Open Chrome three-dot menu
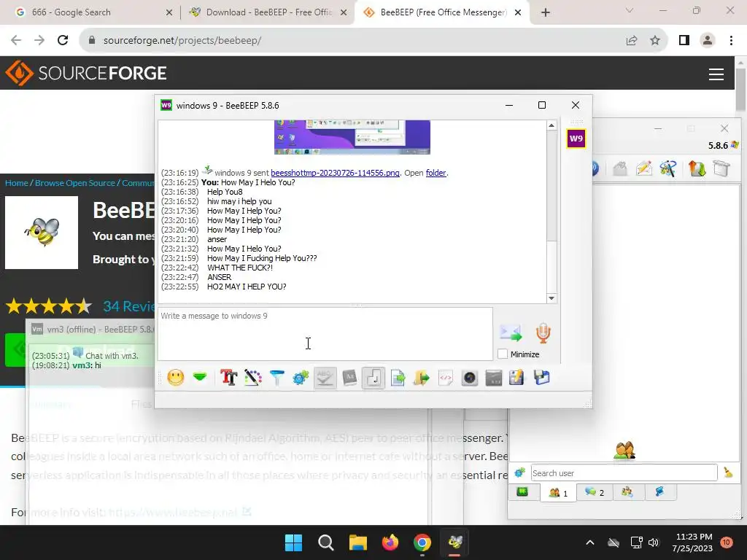Screen dimensions: 747x560 pos(731,41)
